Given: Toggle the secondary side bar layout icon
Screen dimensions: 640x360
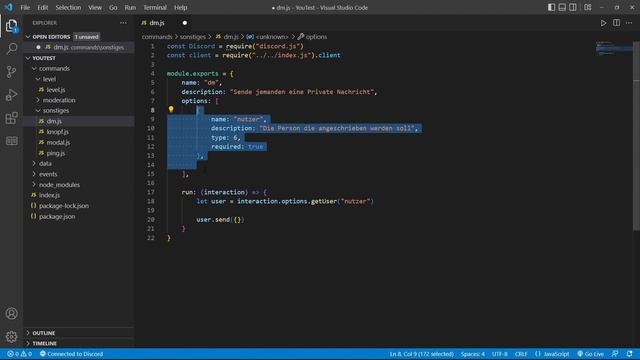Looking at the screenshot, I should pos(573,7).
